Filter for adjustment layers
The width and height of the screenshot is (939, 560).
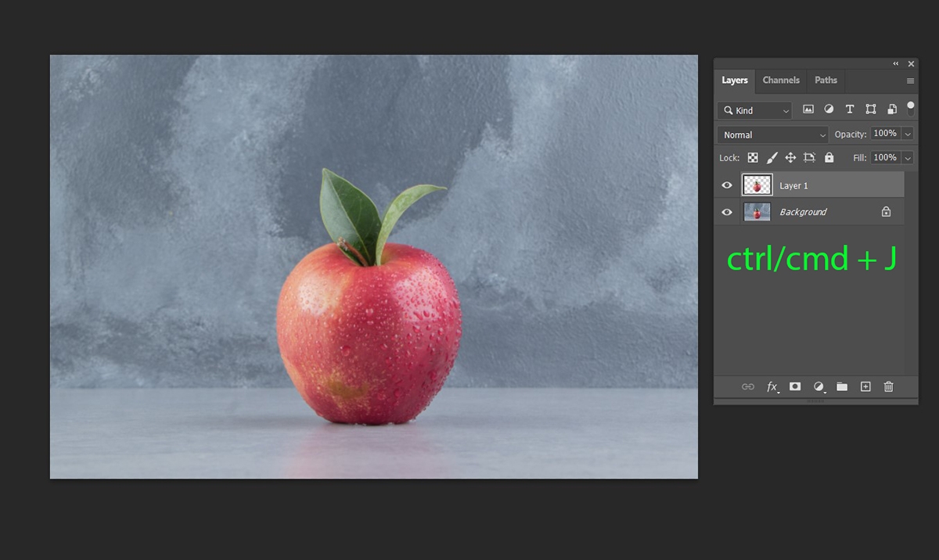pyautogui.click(x=829, y=109)
